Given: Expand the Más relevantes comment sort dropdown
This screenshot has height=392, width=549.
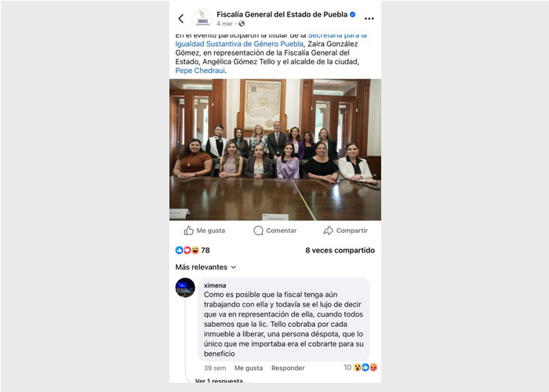Looking at the screenshot, I should [205, 267].
